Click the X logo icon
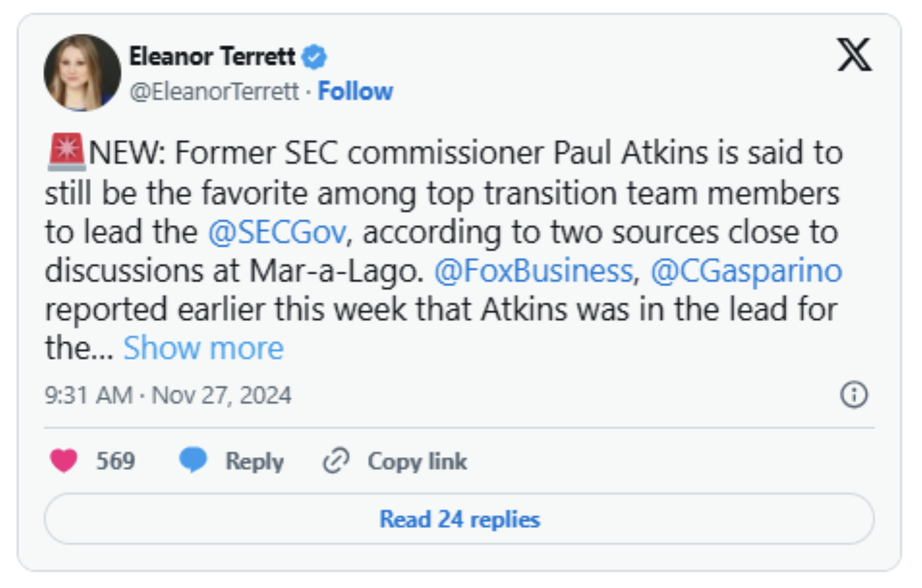Viewport: 922px width, 588px height. click(854, 54)
